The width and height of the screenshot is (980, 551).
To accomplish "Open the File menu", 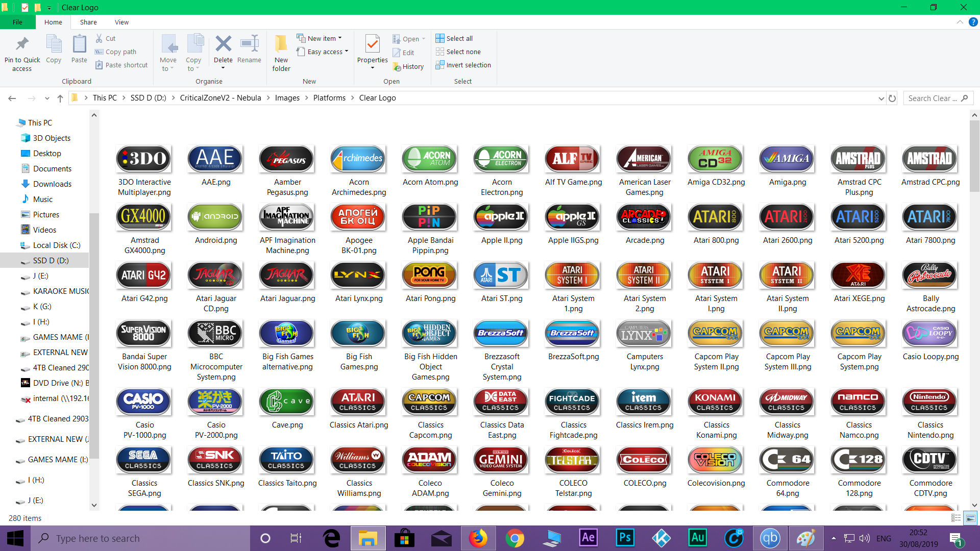I will 17,22.
